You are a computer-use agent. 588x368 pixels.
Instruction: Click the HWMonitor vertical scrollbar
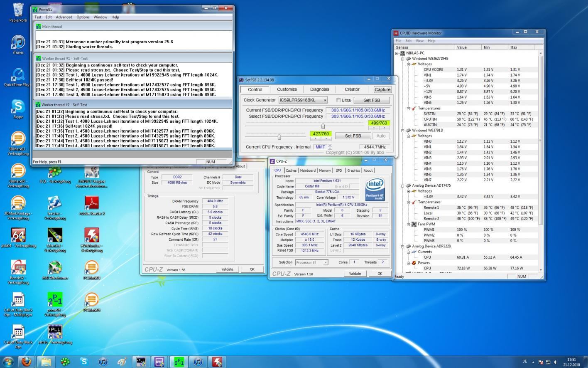tap(541, 161)
